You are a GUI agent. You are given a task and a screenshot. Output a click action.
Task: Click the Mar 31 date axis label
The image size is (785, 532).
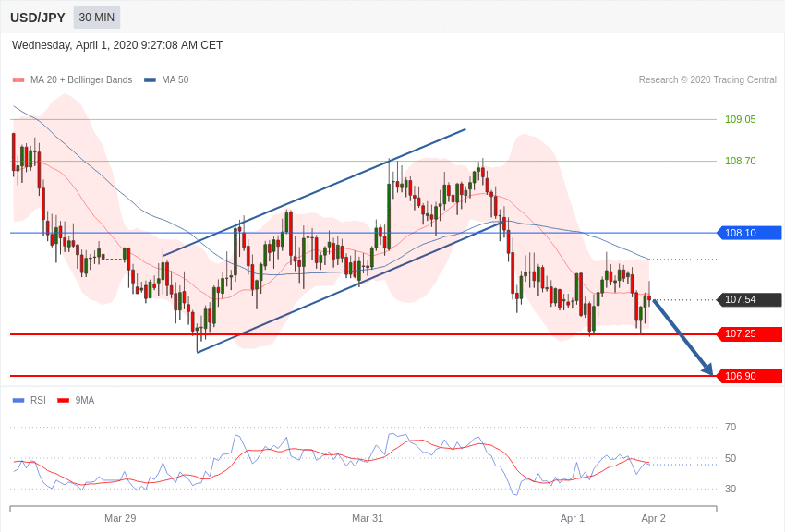368,518
